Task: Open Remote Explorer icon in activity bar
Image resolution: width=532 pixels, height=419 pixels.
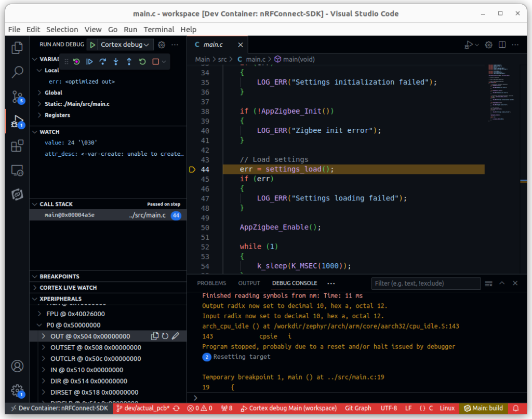Action: tap(17, 170)
